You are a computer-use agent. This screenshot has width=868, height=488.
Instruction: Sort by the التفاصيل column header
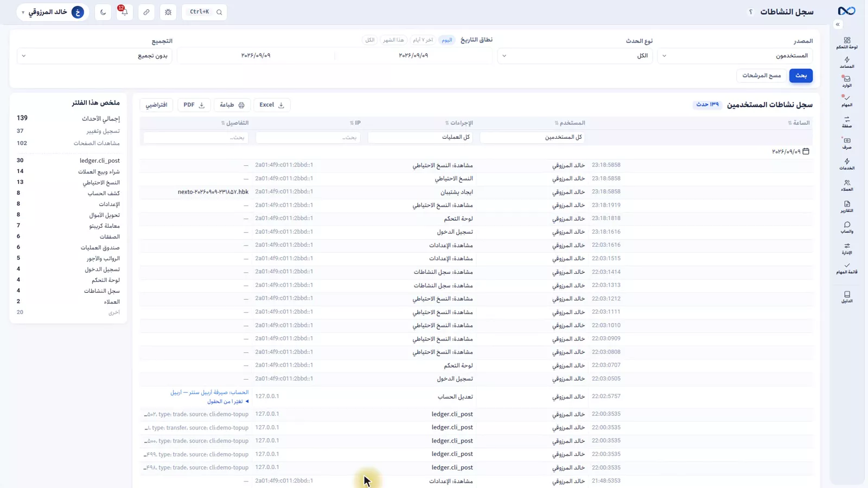point(235,123)
